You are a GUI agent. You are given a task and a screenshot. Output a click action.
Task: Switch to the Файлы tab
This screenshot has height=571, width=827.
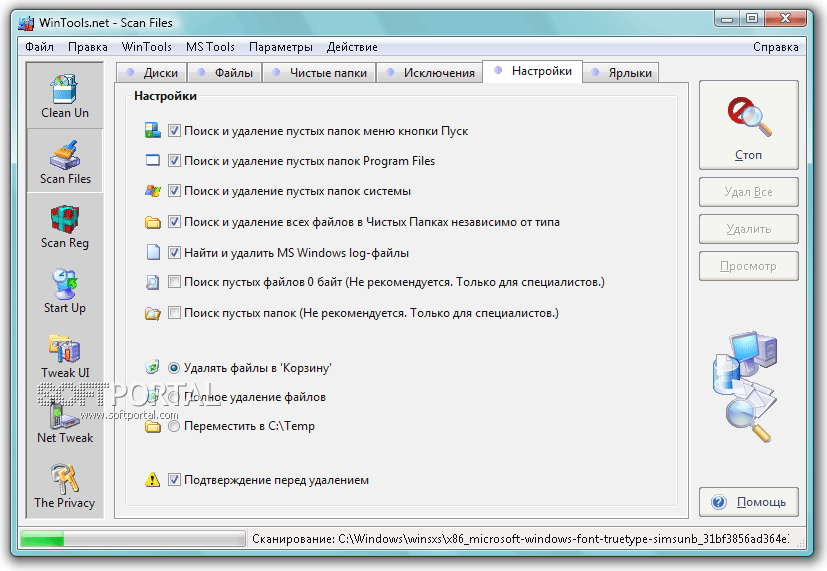224,73
